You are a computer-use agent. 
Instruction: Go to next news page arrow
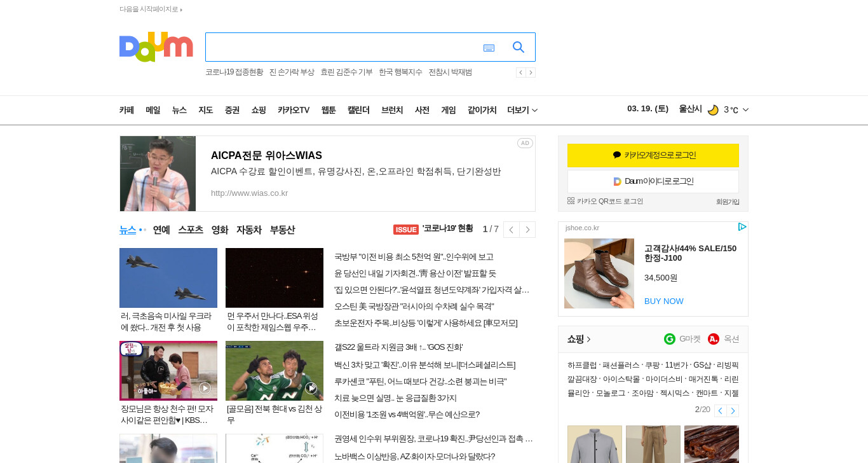527,230
